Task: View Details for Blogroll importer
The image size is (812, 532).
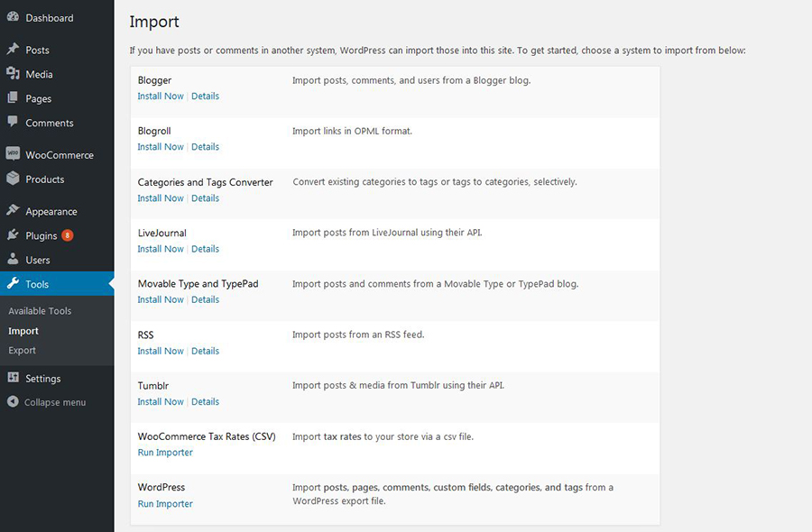Action: point(206,146)
